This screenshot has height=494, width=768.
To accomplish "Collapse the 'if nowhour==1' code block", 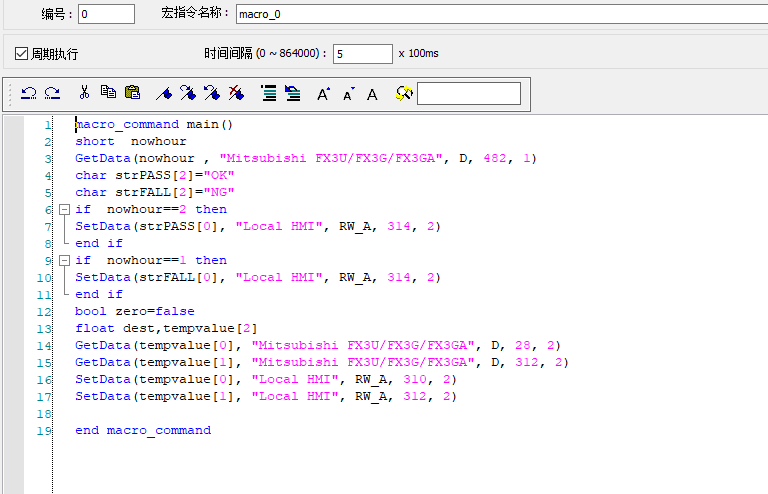I will tap(65, 261).
